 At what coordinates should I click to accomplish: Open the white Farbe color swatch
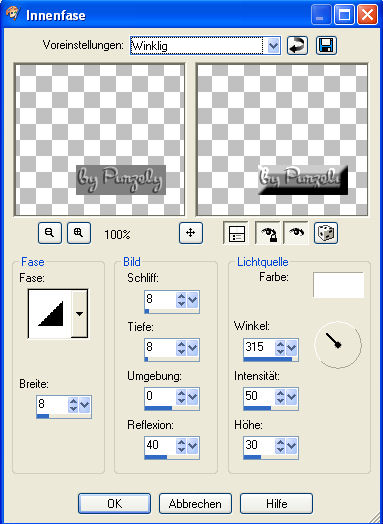(x=339, y=285)
